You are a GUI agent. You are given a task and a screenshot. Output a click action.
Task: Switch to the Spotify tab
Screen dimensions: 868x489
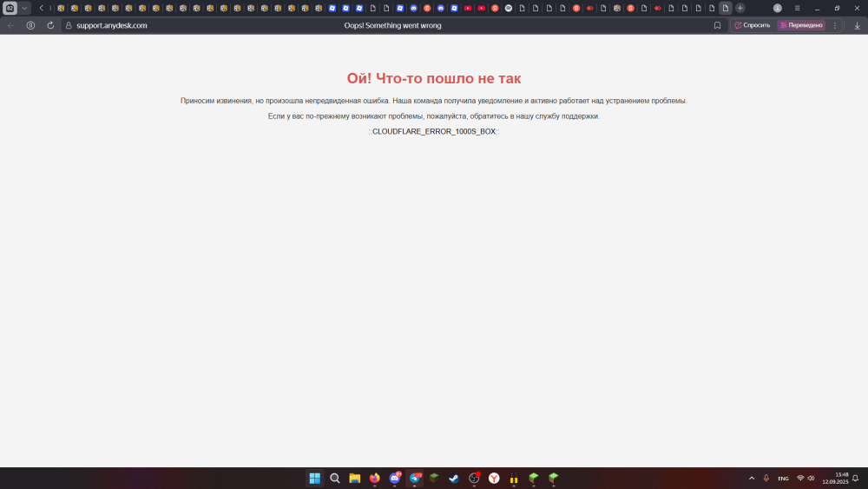click(x=508, y=9)
